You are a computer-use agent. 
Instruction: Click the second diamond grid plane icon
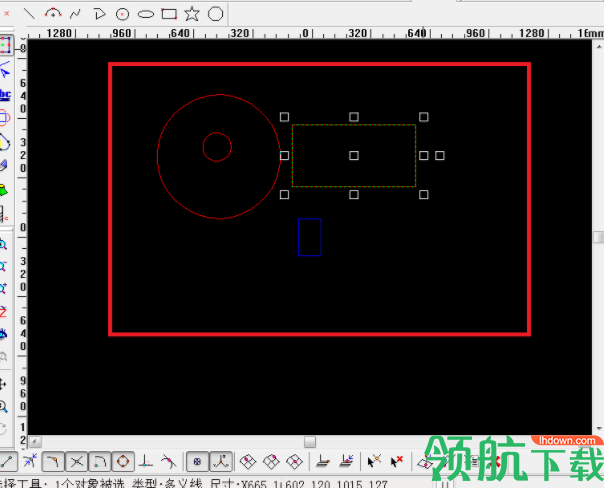click(x=271, y=461)
